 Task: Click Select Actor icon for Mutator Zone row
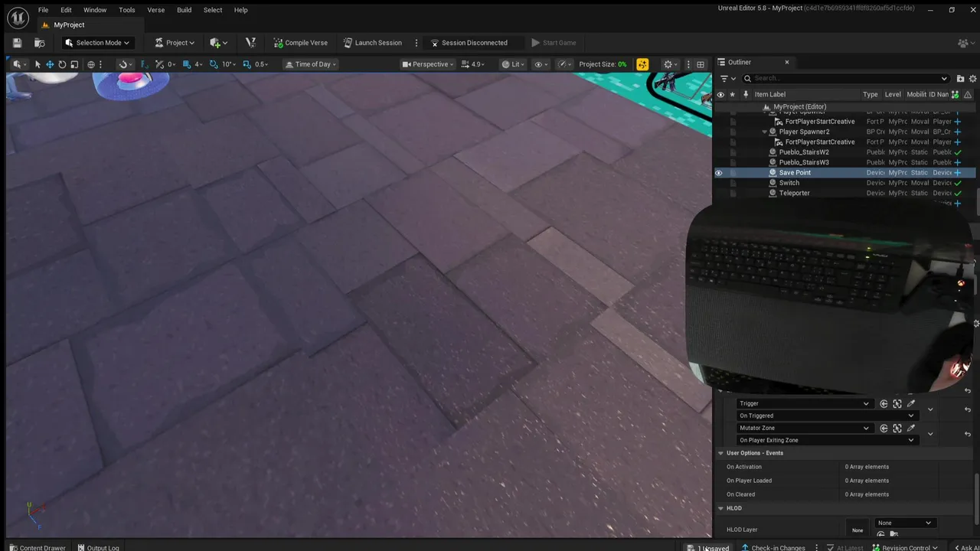[897, 429]
